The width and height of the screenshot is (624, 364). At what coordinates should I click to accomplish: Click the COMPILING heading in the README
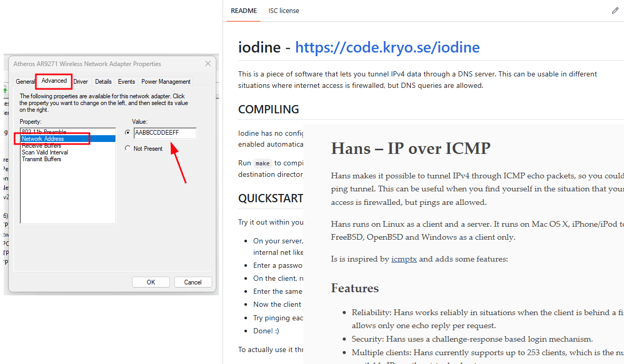point(268,110)
